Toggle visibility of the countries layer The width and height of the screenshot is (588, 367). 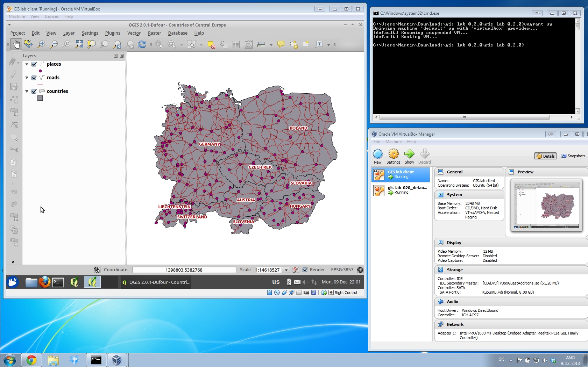pyautogui.click(x=34, y=92)
